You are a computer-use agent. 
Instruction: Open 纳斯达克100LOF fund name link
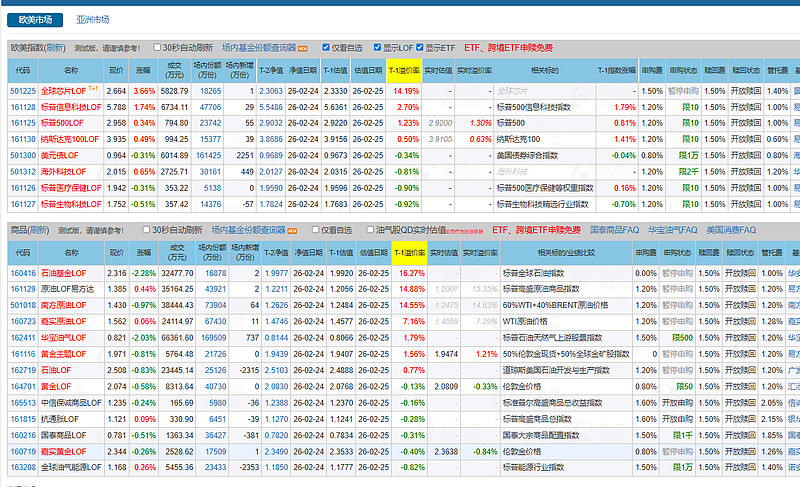pyautogui.click(x=70, y=139)
